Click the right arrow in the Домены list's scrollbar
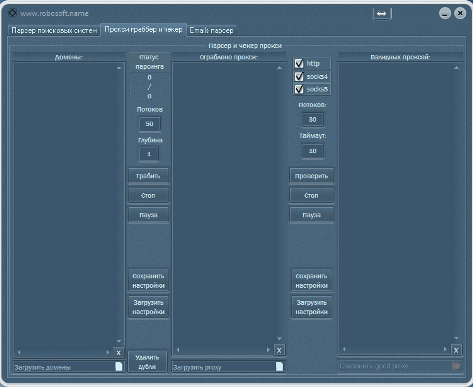 coord(108,352)
